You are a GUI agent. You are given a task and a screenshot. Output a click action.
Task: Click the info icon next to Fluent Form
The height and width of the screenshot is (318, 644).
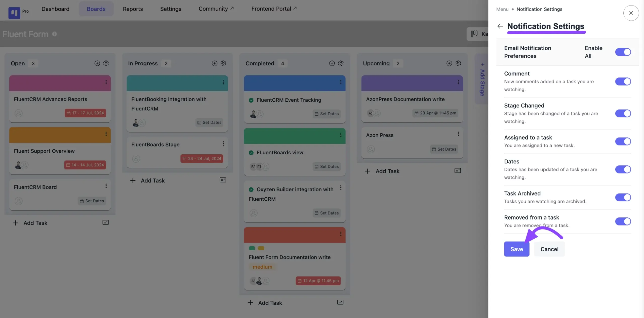(54, 34)
